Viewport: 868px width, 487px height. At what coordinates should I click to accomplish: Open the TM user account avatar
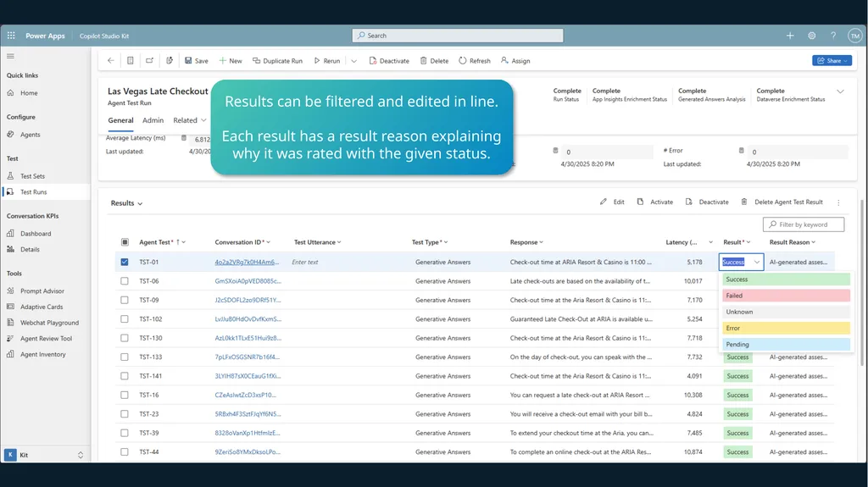click(x=854, y=36)
